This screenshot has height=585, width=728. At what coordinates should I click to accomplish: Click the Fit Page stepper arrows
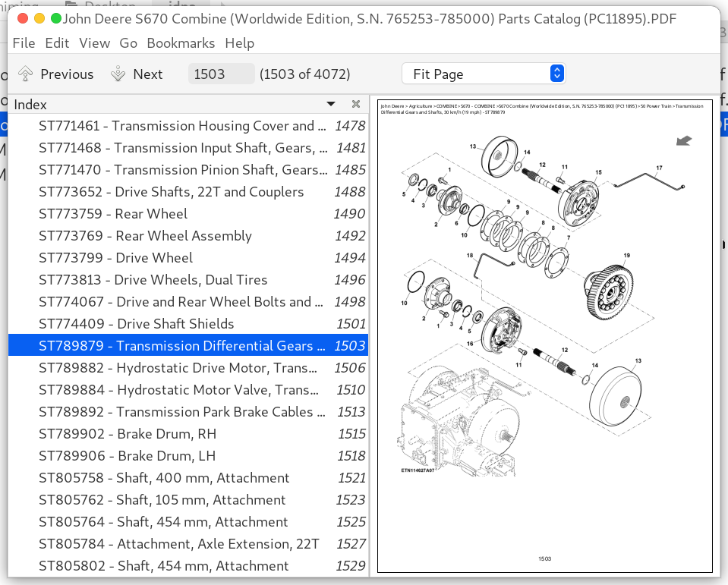(x=556, y=73)
